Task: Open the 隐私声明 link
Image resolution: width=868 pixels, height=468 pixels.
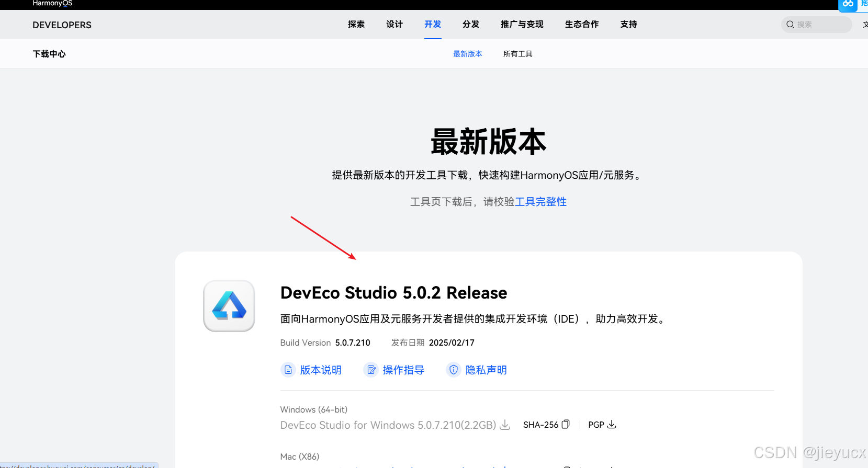Action: [x=486, y=370]
